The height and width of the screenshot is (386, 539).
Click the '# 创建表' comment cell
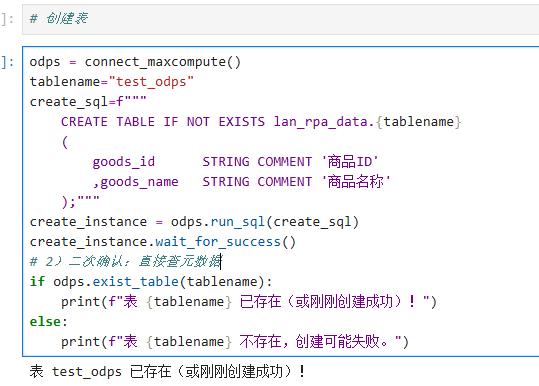280,19
